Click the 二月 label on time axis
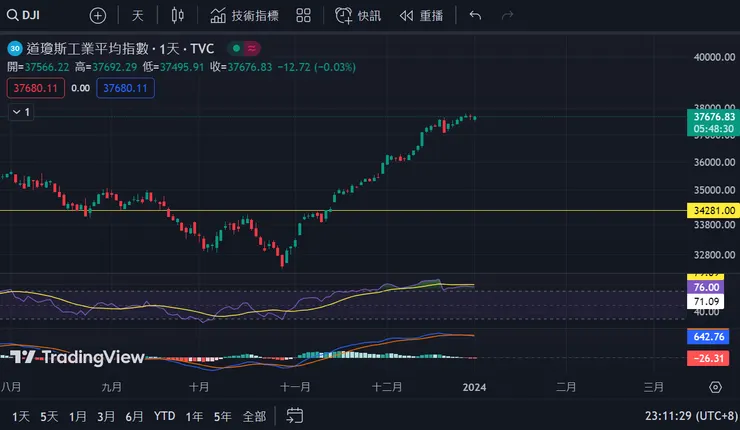This screenshot has width=740, height=430. 566,388
